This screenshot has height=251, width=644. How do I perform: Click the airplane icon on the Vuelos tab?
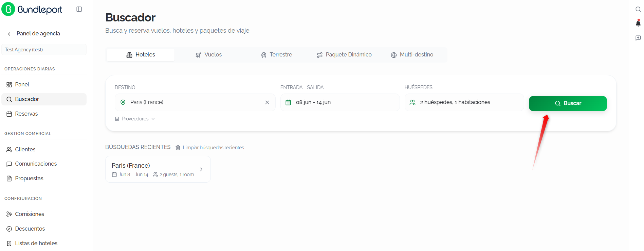[198, 55]
